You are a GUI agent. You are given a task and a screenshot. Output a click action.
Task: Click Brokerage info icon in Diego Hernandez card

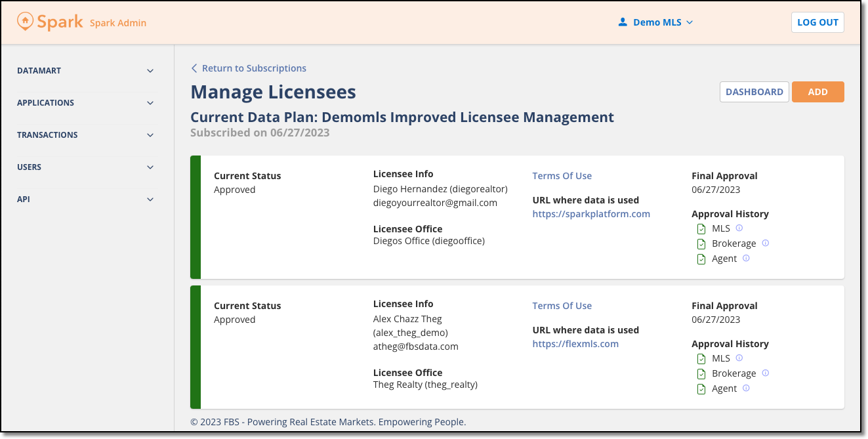click(765, 243)
